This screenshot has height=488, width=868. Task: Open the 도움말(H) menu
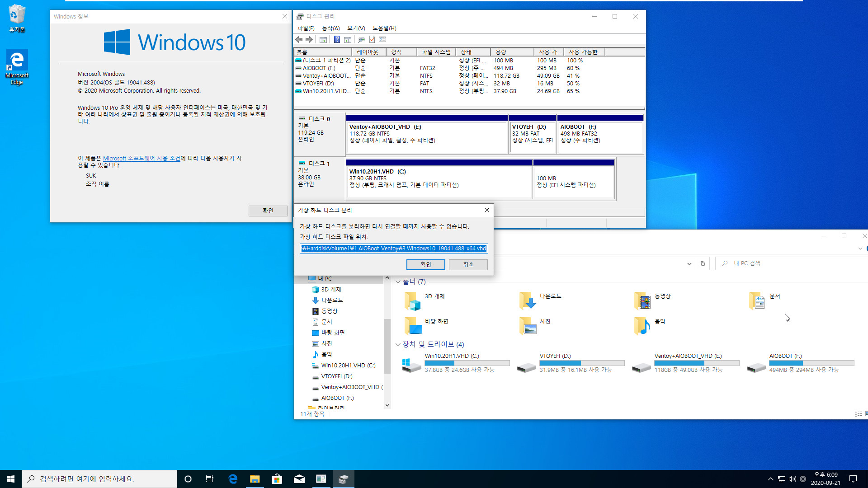pyautogui.click(x=384, y=28)
